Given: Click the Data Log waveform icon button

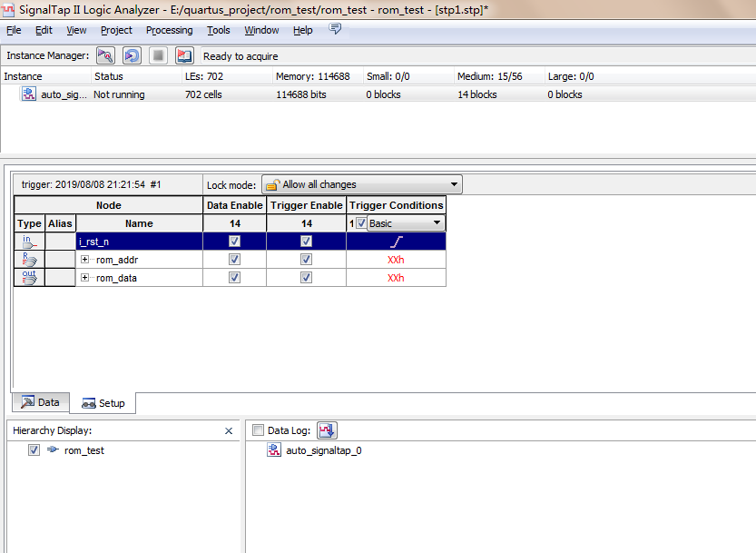Looking at the screenshot, I should 327,430.
